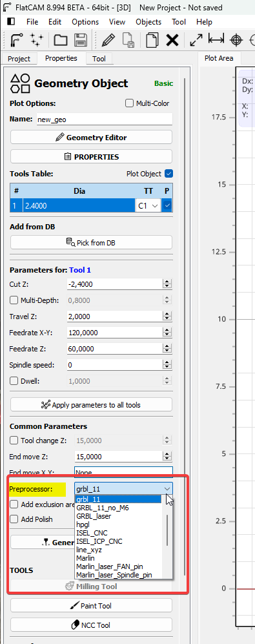The width and height of the screenshot is (255, 644).
Task: Click the preprocessor list scrollbar
Action: click(167, 530)
